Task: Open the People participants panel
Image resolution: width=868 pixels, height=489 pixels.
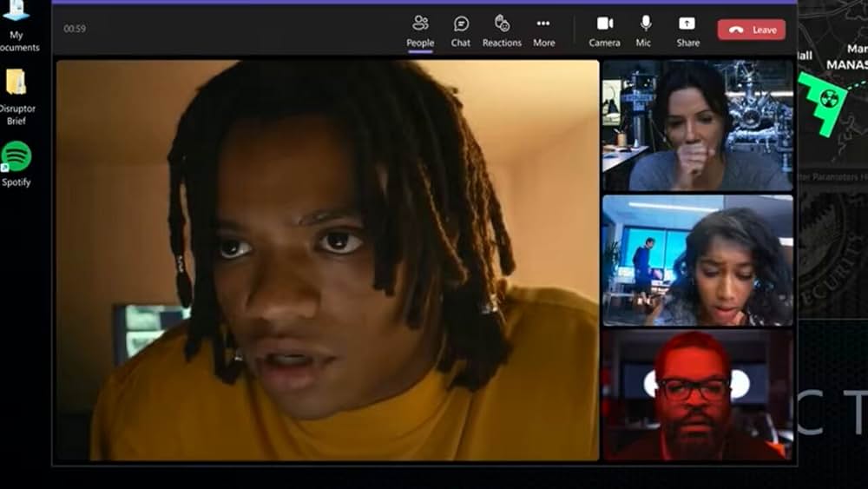Action: pyautogui.click(x=420, y=30)
